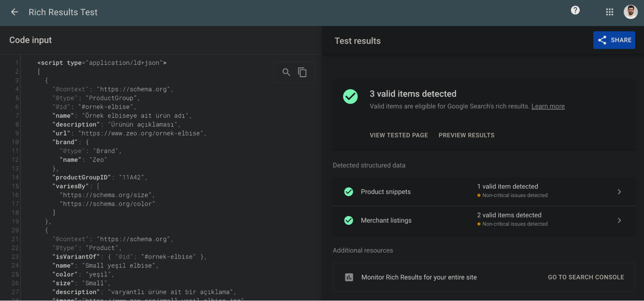This screenshot has width=644, height=301.
Task: Click the Test results heading
Action: pyautogui.click(x=358, y=41)
